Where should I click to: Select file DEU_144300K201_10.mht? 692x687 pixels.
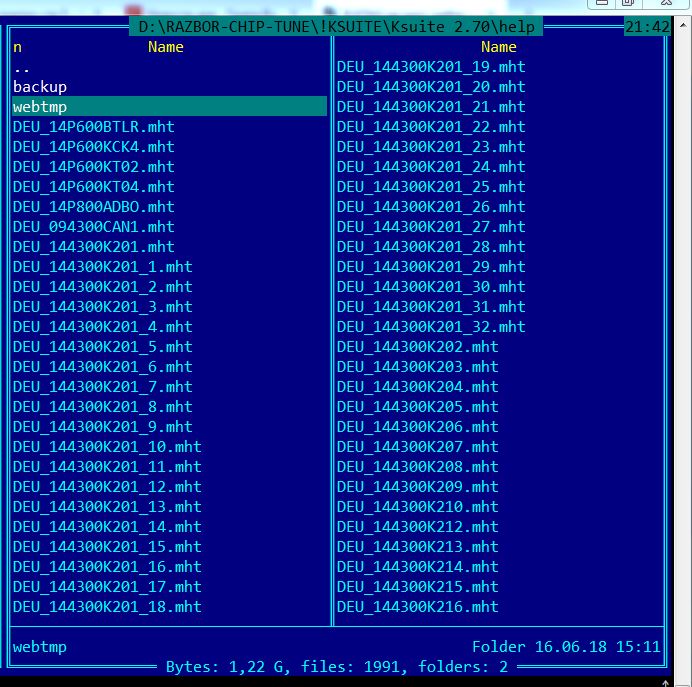107,447
